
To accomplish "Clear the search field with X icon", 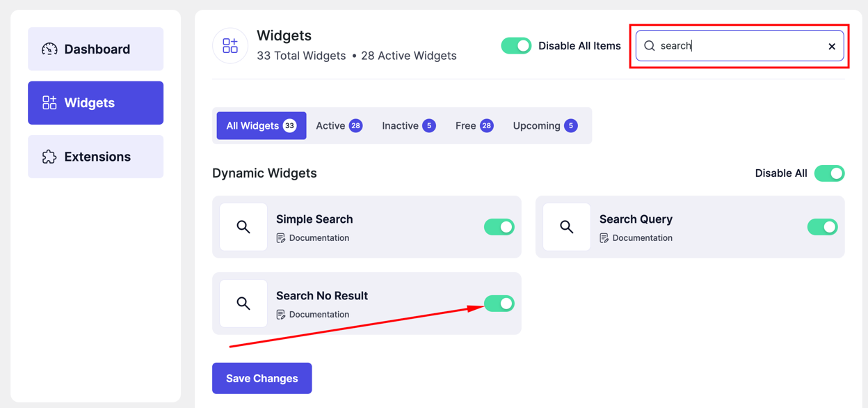I will point(832,47).
